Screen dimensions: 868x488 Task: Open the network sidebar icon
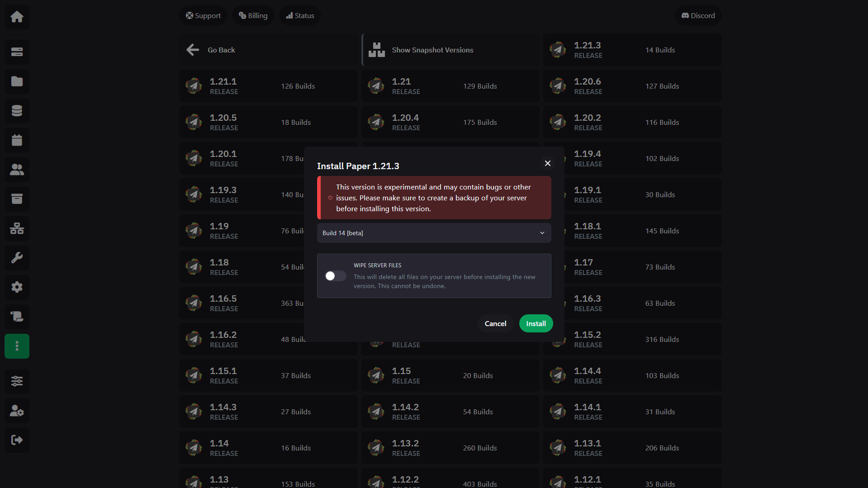(17, 228)
